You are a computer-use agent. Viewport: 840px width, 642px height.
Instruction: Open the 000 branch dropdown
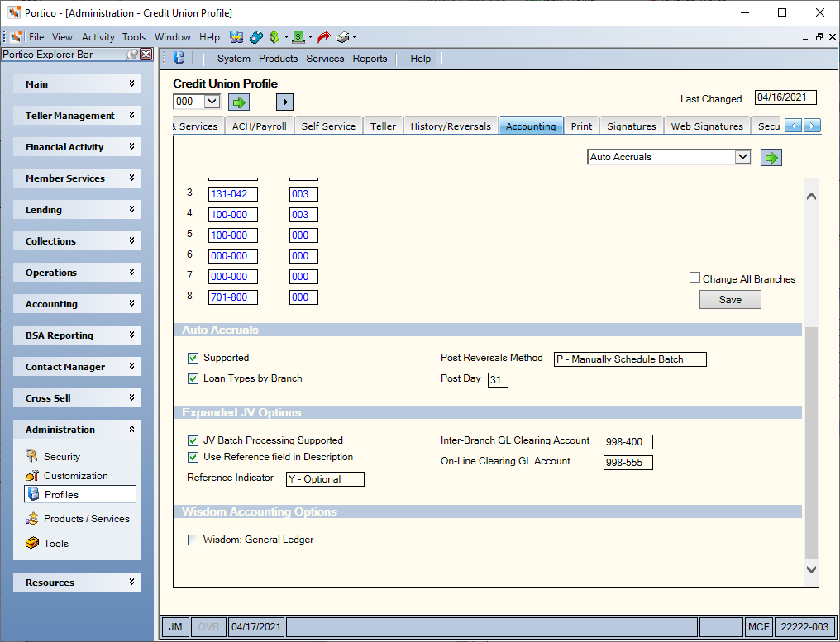pos(212,101)
